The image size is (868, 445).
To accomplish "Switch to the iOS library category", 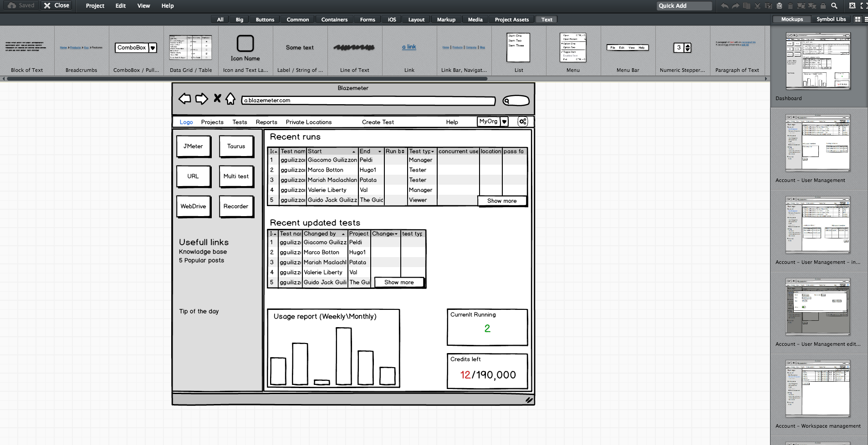I will tap(392, 20).
